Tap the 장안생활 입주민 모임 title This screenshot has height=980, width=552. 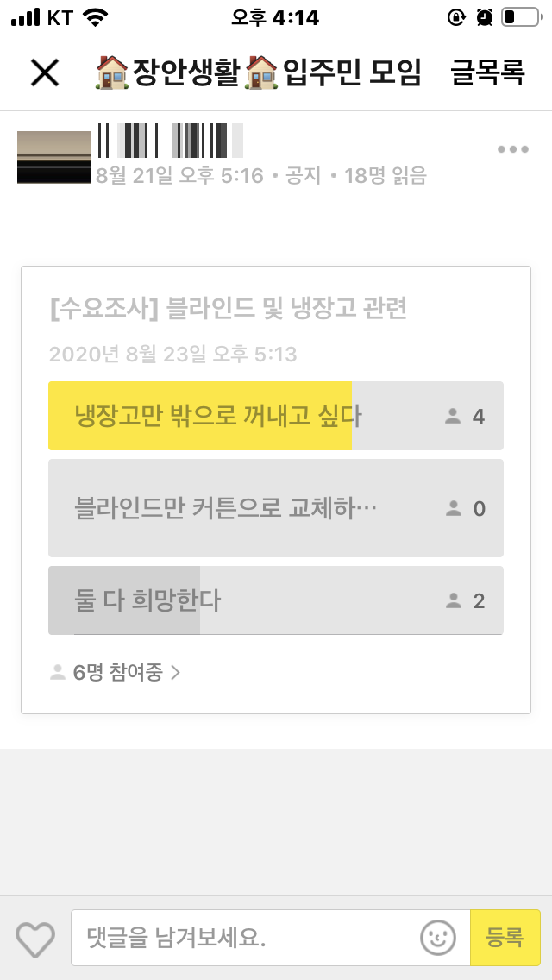pyautogui.click(x=258, y=72)
